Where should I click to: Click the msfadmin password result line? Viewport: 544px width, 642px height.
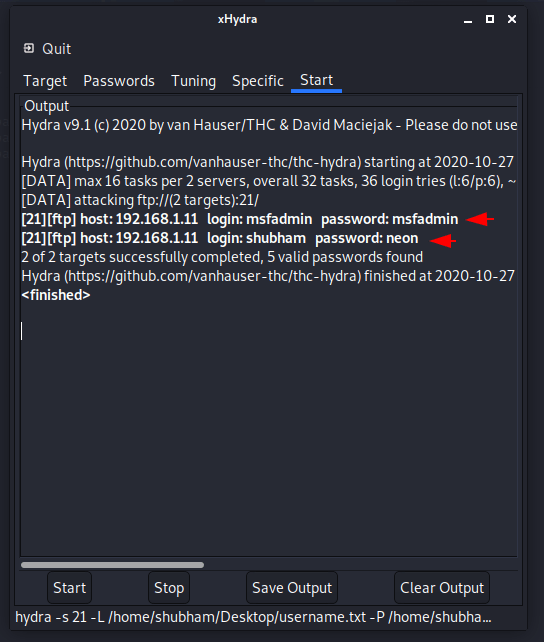click(x=240, y=219)
